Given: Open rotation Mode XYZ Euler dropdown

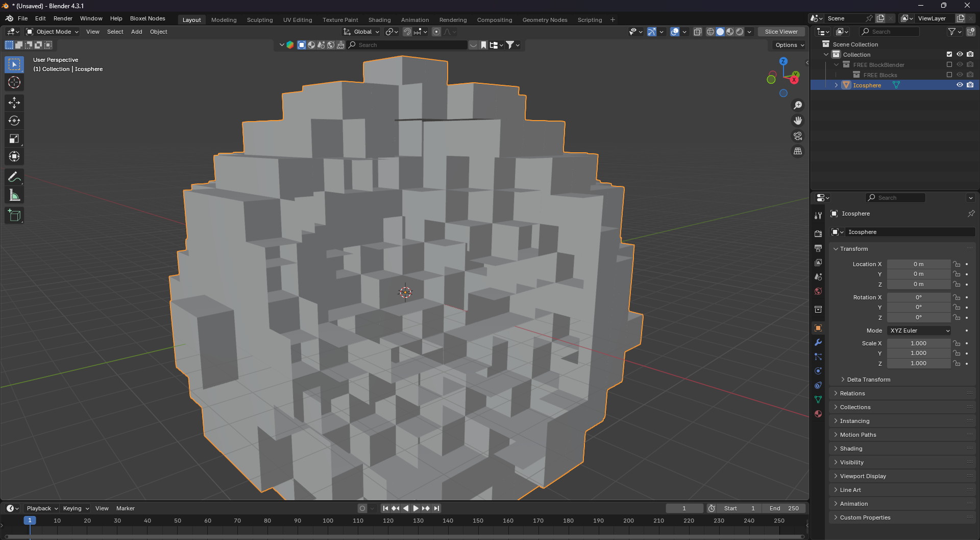Looking at the screenshot, I should click(x=919, y=331).
